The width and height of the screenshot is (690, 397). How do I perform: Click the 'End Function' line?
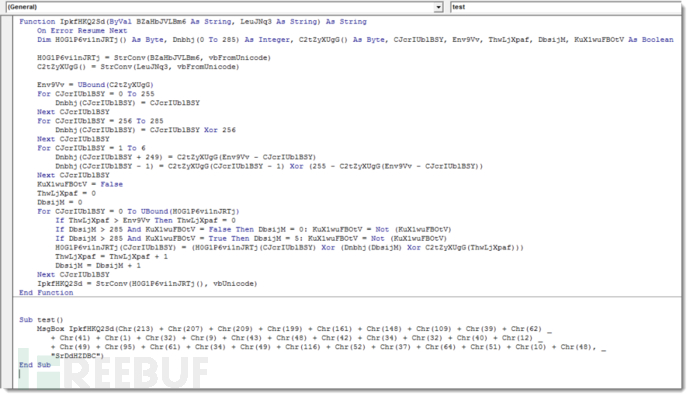[46, 293]
